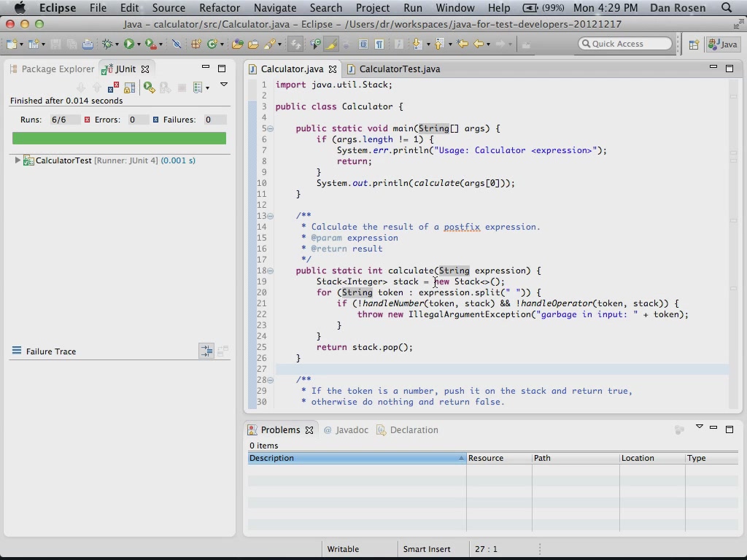The width and height of the screenshot is (747, 560).
Task: Click the Print toolbar icon
Action: 88,44
